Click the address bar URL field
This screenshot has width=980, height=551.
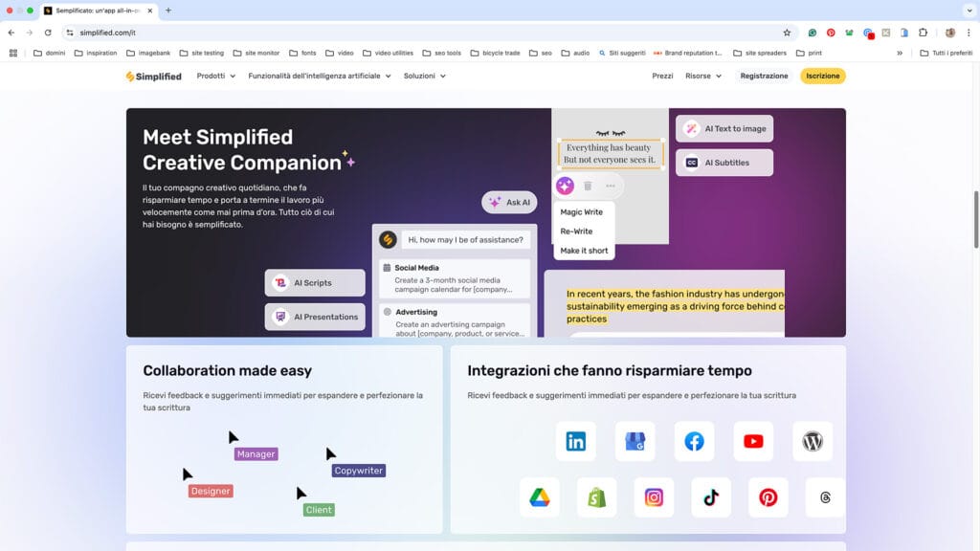coord(383,33)
